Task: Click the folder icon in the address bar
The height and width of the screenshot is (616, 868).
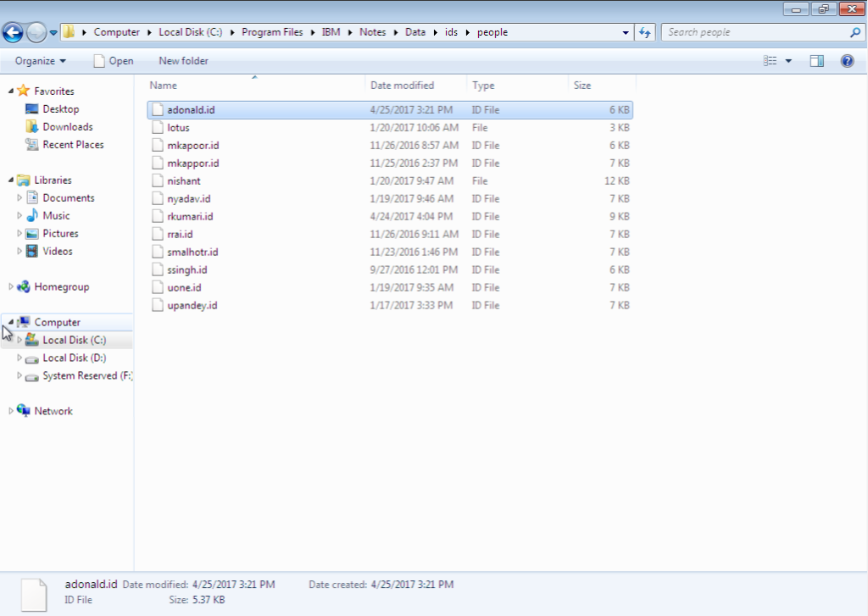Action: tap(69, 32)
